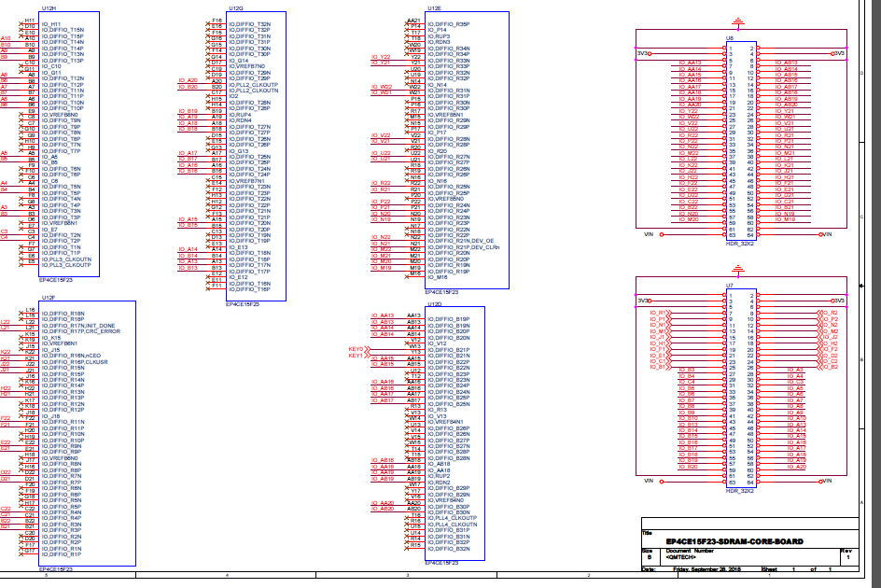881x588 pixels.
Task: Select pin label IO,RUP2 in U12D
Action: (439, 476)
